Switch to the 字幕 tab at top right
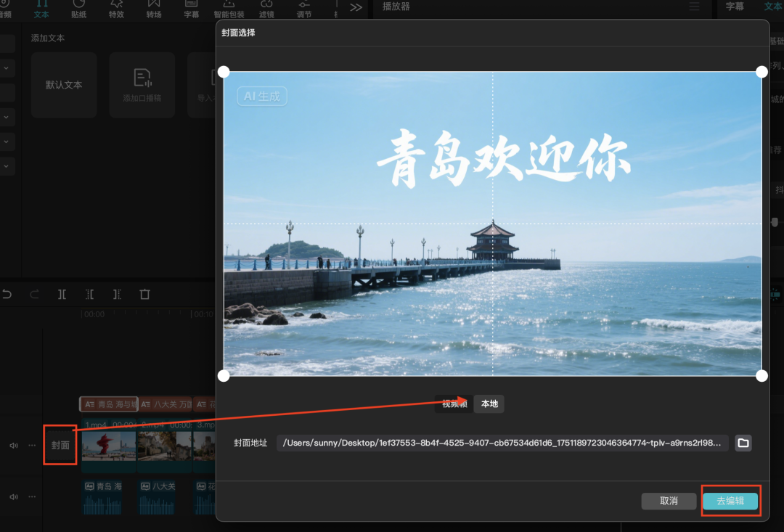784x532 pixels. tap(735, 5)
